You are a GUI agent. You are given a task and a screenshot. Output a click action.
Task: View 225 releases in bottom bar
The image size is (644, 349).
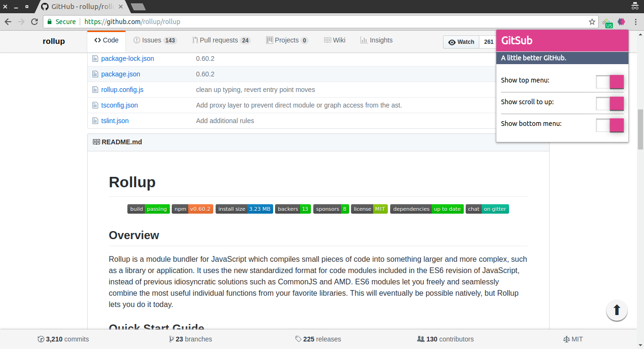[x=318, y=339]
